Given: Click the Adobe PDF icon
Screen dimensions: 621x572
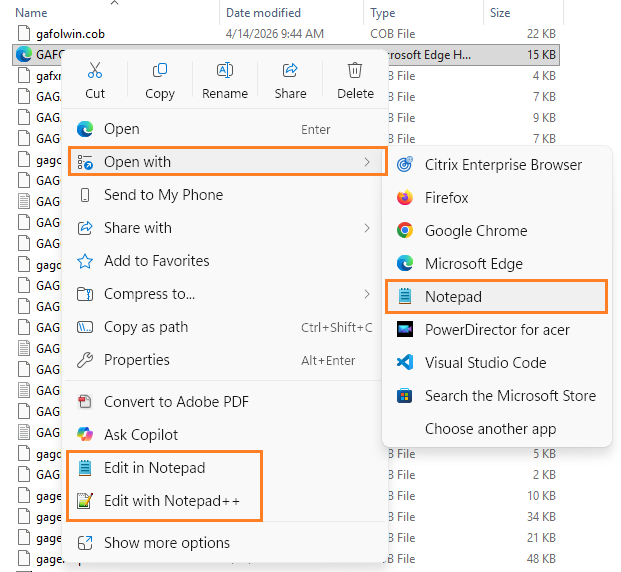Looking at the screenshot, I should (x=85, y=402).
